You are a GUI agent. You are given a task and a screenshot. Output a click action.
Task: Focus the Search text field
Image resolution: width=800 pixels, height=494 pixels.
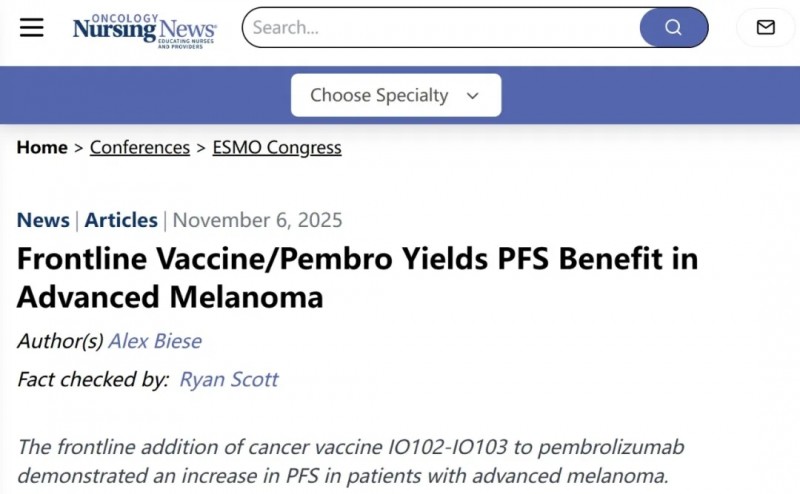tap(440, 27)
